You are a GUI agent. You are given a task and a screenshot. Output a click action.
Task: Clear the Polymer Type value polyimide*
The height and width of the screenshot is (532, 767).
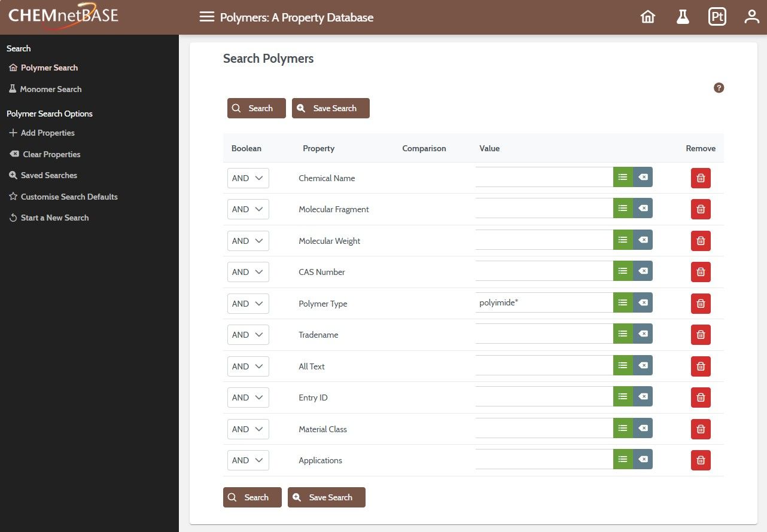pos(643,302)
